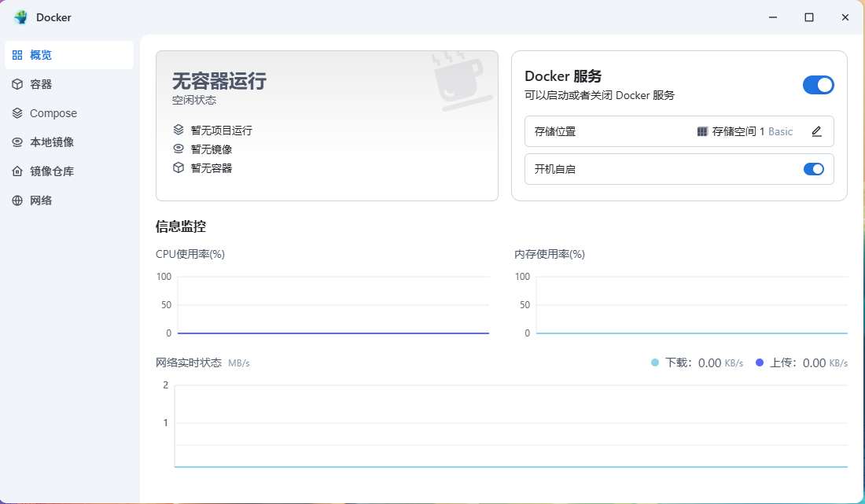
Task: Click the container box icon beside 暂无容器
Action: [179, 167]
